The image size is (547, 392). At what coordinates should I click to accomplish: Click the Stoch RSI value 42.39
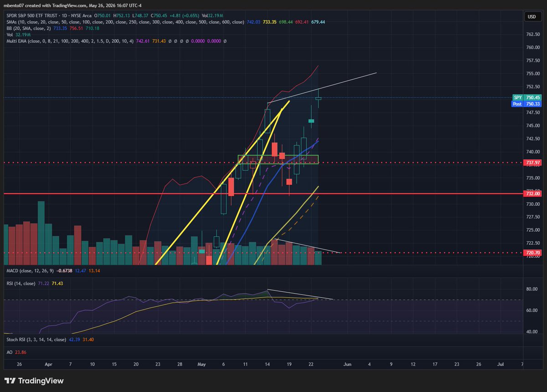[73, 339]
